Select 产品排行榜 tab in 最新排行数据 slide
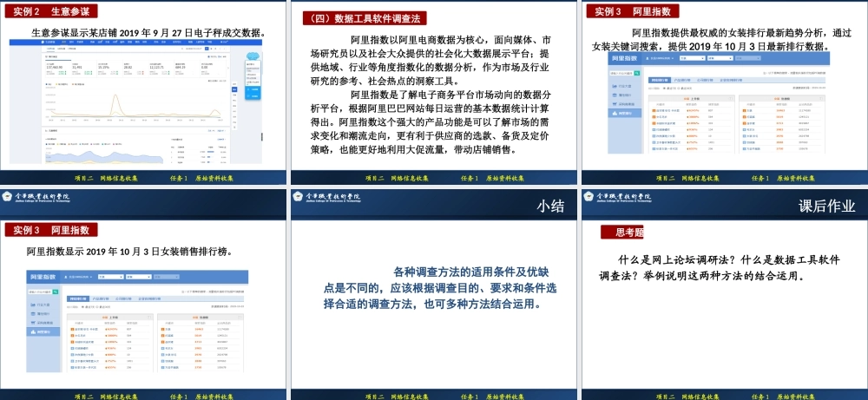 click(682, 80)
